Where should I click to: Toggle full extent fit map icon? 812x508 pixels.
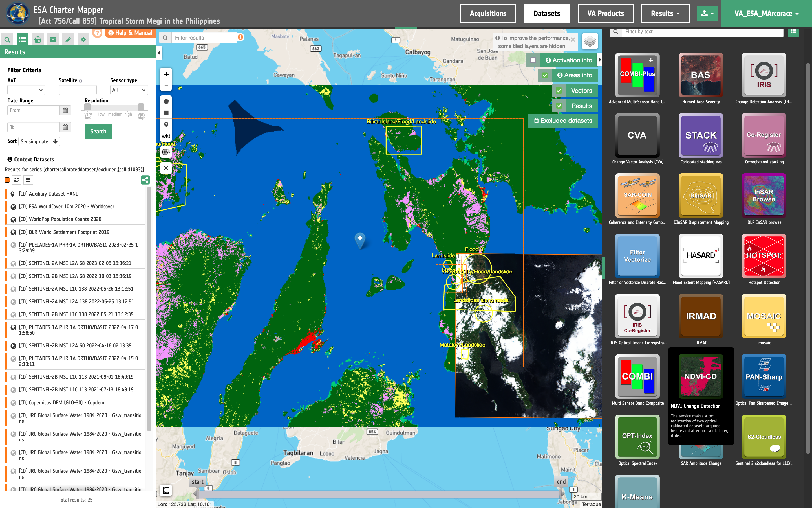tap(166, 168)
